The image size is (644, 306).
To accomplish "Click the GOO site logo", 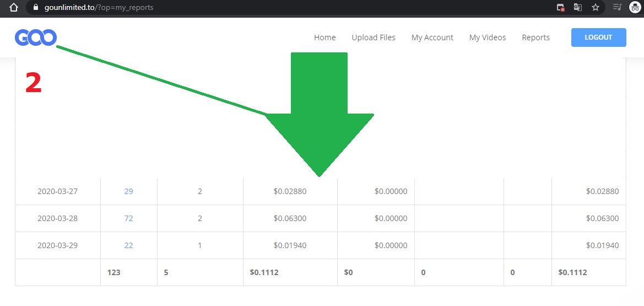I will pyautogui.click(x=36, y=37).
